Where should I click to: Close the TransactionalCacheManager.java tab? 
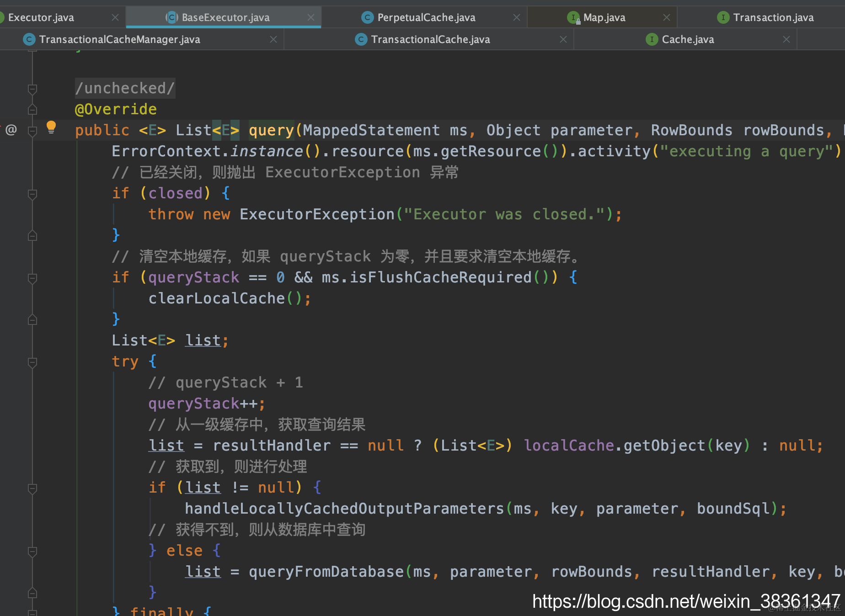pyautogui.click(x=273, y=39)
